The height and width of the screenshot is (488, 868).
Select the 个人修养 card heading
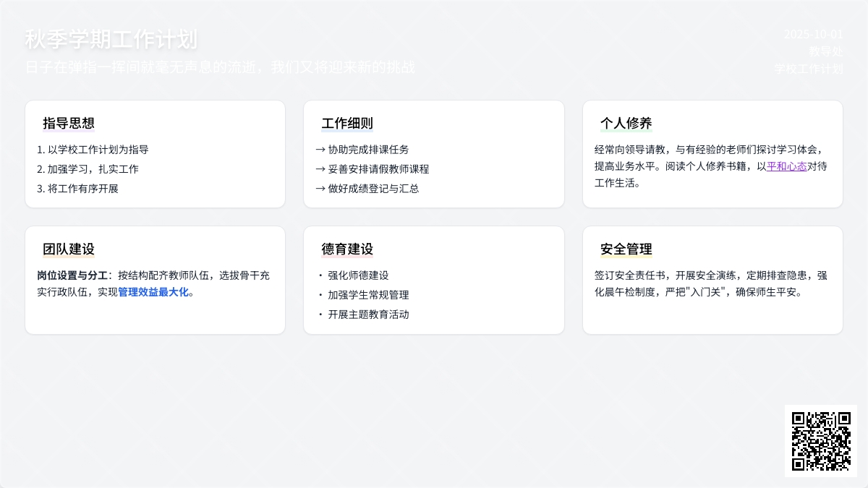pyautogui.click(x=626, y=123)
